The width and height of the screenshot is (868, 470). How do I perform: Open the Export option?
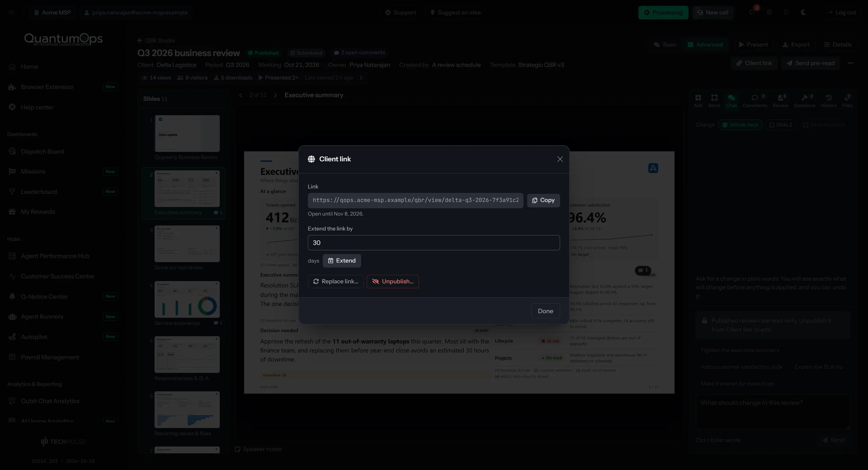point(796,44)
